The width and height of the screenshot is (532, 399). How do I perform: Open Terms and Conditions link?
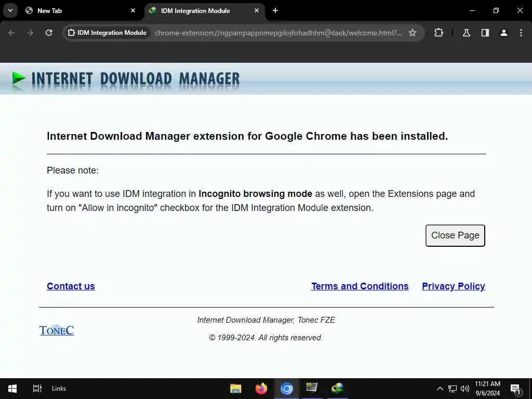[360, 286]
